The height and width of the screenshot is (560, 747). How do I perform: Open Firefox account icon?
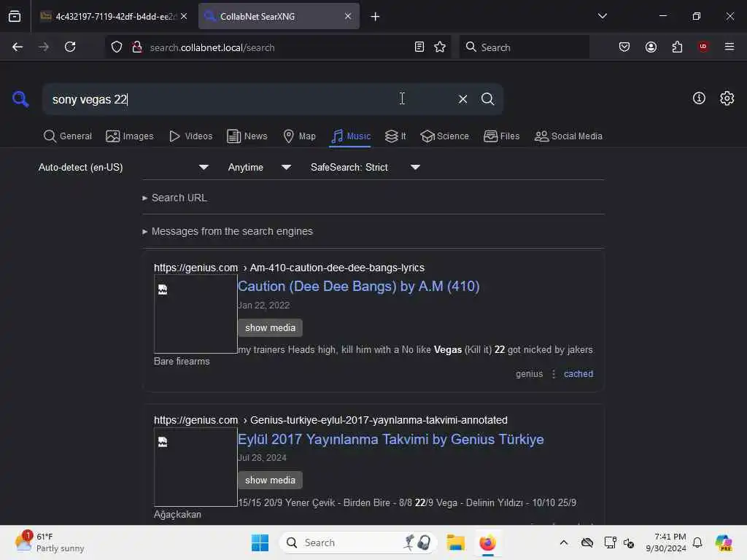pos(651,47)
